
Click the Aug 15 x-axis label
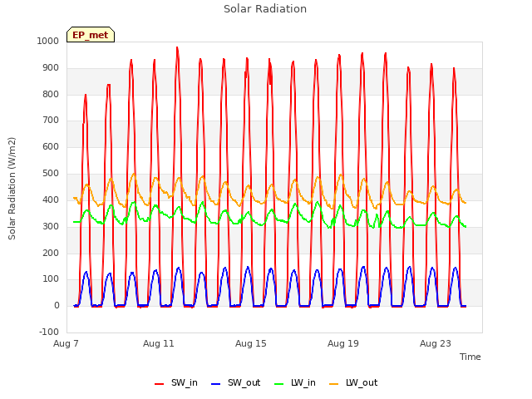[x=251, y=343]
